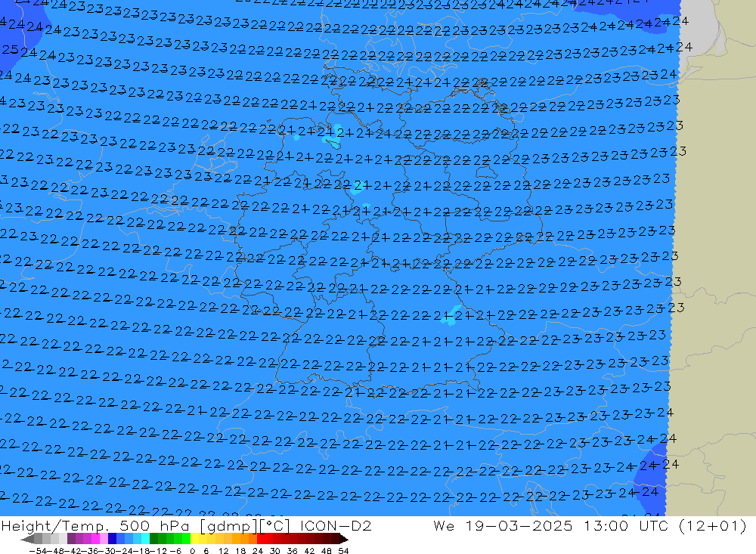
Task: Click the left gray arrow end of legend
Action: (27, 539)
